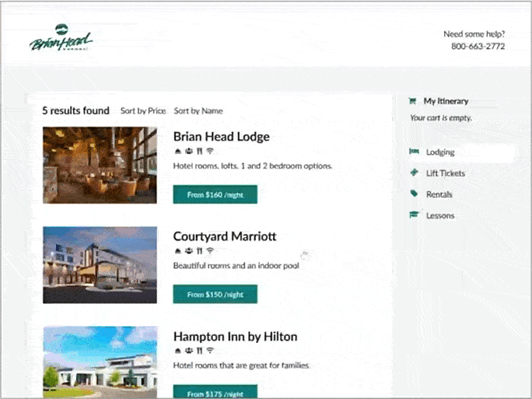Open Courtyard Marriott photo thumbnail

100,265
